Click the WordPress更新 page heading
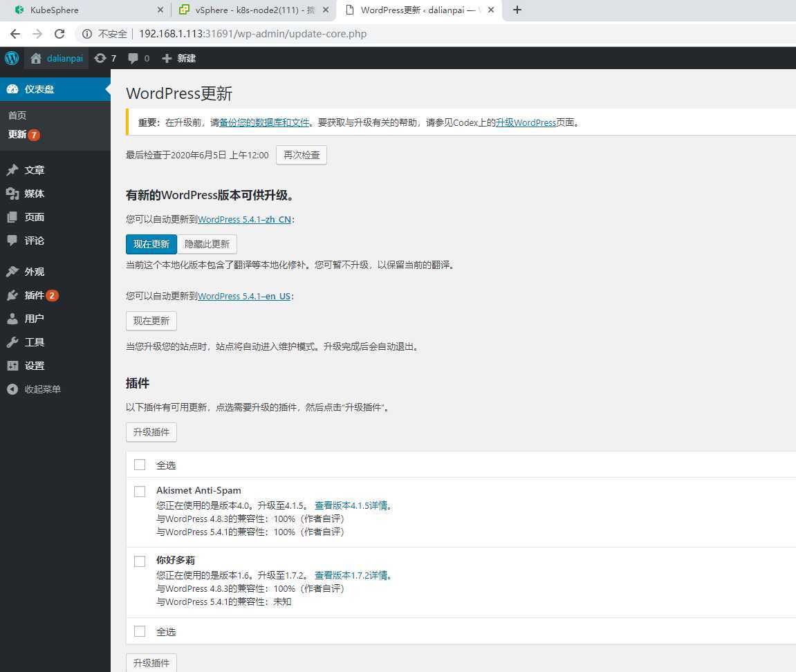This screenshot has height=672, width=796. point(179,94)
